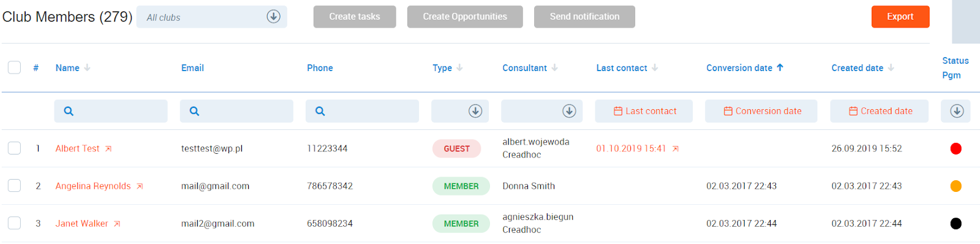Open Janet Walker's external link icon
Image resolution: width=980 pixels, height=244 pixels.
[x=117, y=224]
